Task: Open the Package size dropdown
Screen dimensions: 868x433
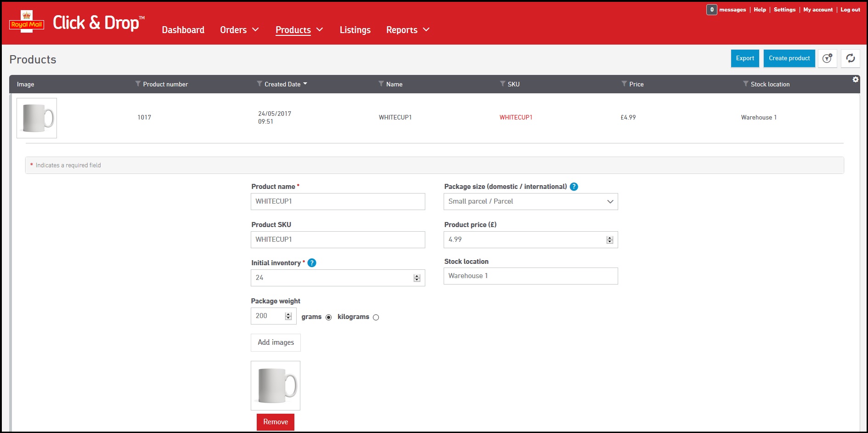Action: coord(530,201)
